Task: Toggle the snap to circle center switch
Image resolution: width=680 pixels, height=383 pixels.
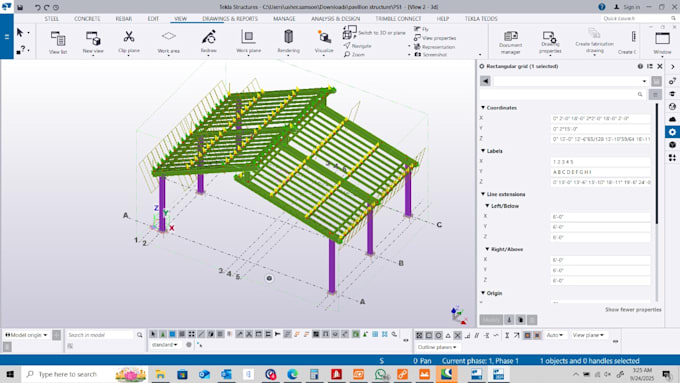Action: pos(438,335)
